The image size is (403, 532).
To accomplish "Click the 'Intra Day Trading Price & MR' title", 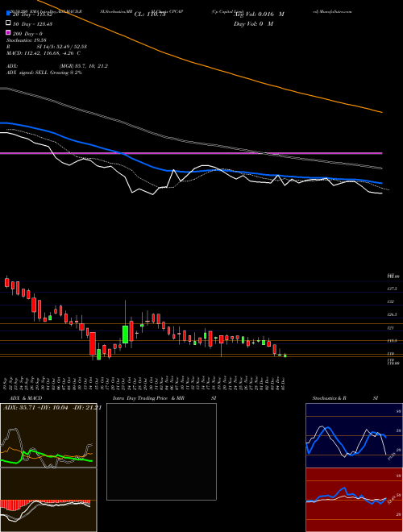I will (x=148, y=398).
